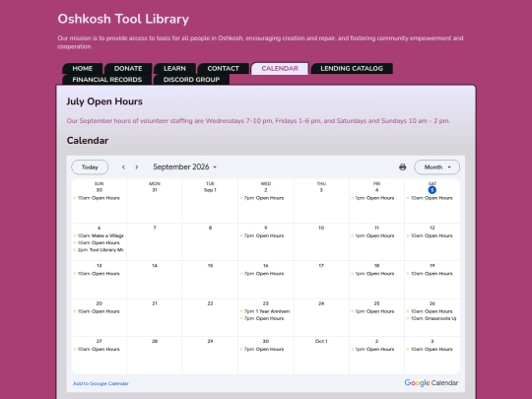Select the highlighted date 5 on Saturday
Screen dimensions: 532x399
(x=432, y=190)
